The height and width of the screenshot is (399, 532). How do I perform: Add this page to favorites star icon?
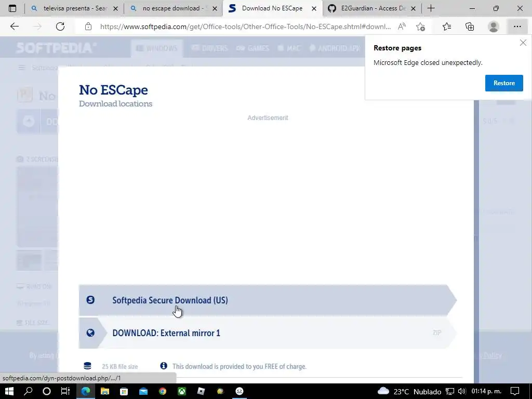(x=420, y=26)
